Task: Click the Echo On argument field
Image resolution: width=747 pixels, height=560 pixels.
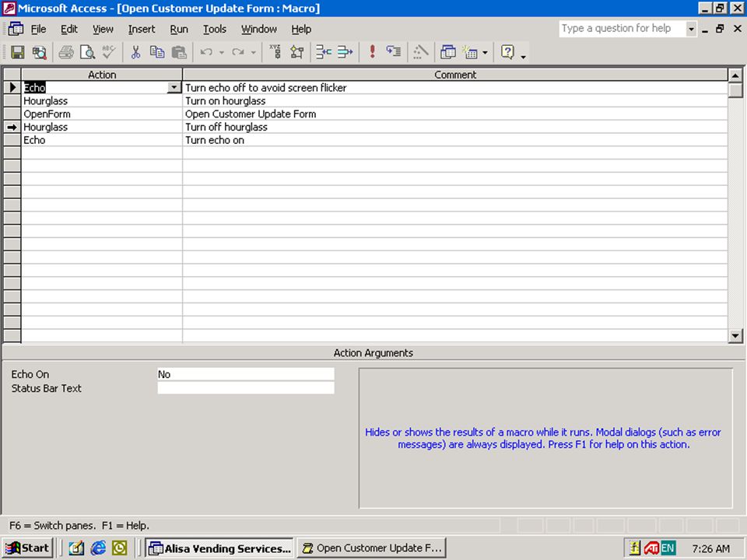Action: coord(246,374)
